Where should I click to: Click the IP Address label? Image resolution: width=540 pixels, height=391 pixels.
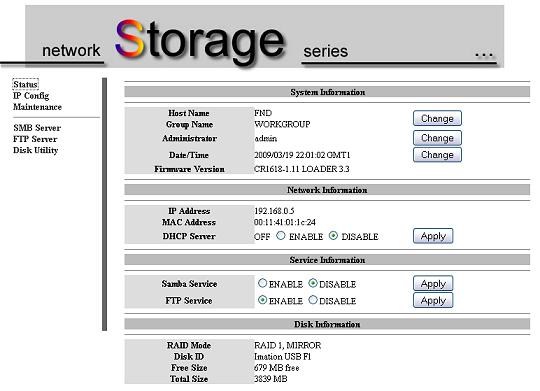[x=189, y=211]
